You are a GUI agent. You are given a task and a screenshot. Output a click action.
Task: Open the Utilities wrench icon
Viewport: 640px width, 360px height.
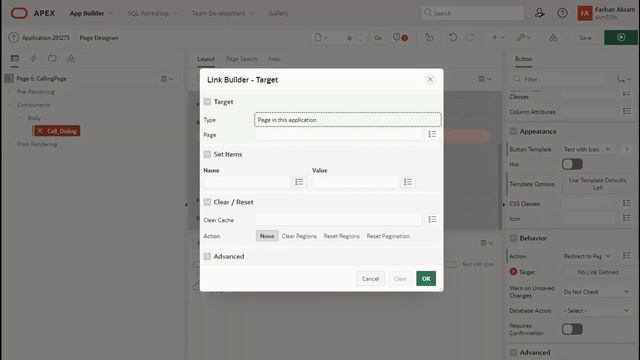coord(523,38)
